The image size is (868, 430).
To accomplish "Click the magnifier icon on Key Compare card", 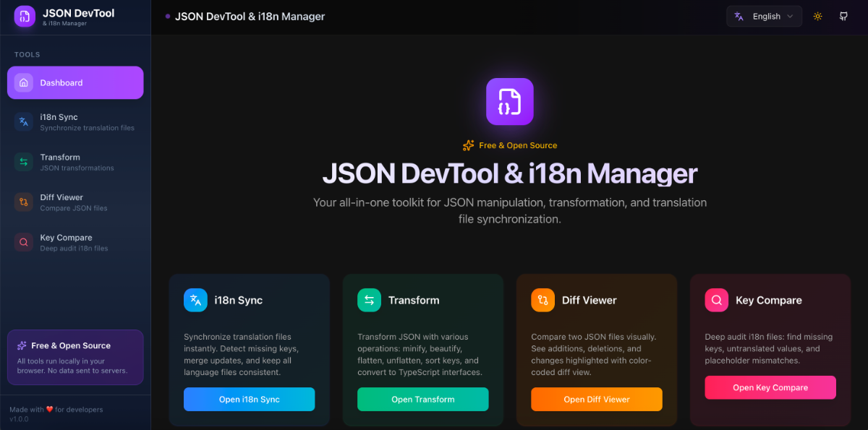I will (x=716, y=300).
